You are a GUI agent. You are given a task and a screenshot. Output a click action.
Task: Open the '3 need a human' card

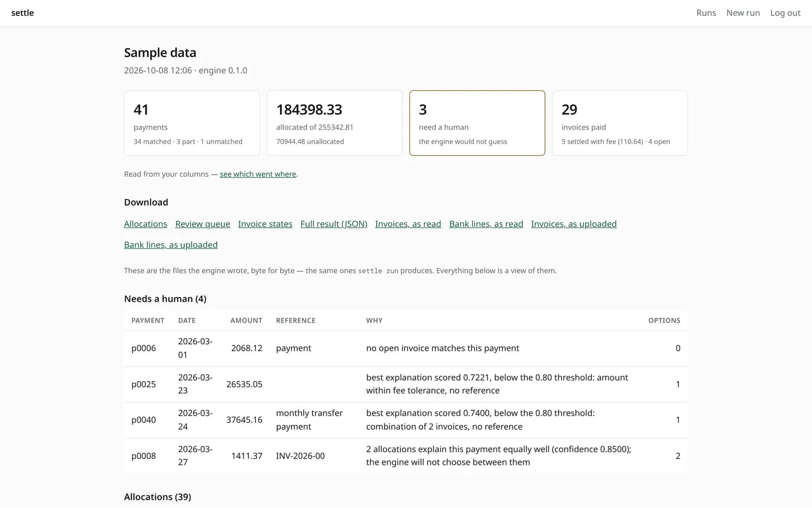tap(477, 123)
